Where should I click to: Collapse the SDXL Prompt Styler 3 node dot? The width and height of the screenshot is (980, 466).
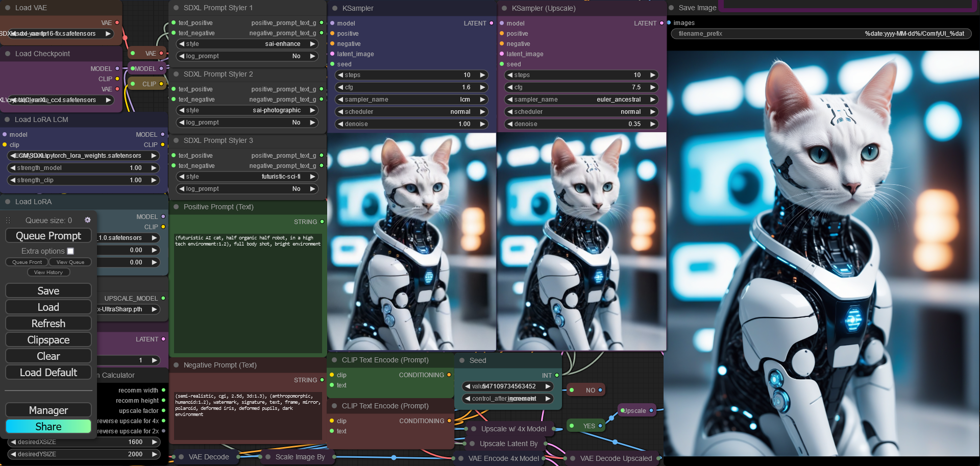click(x=176, y=140)
